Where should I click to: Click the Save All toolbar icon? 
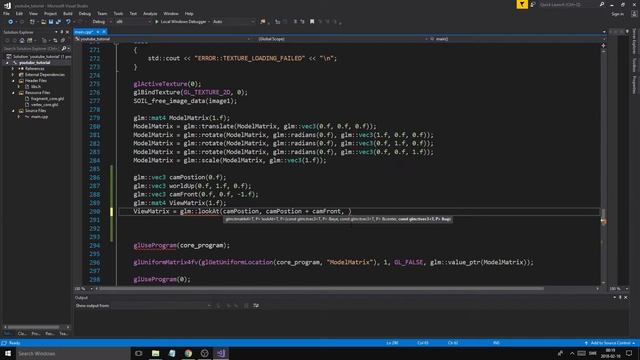(58, 22)
